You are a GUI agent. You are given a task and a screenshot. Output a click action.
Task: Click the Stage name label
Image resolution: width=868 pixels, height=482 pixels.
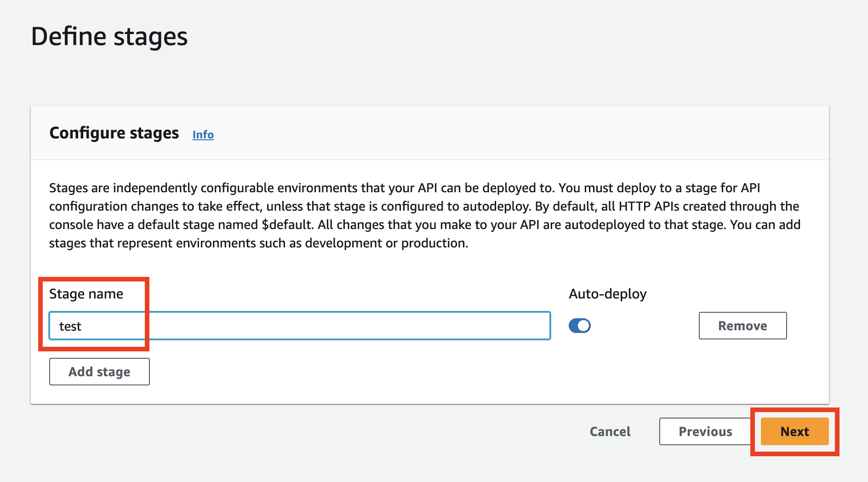pos(86,294)
